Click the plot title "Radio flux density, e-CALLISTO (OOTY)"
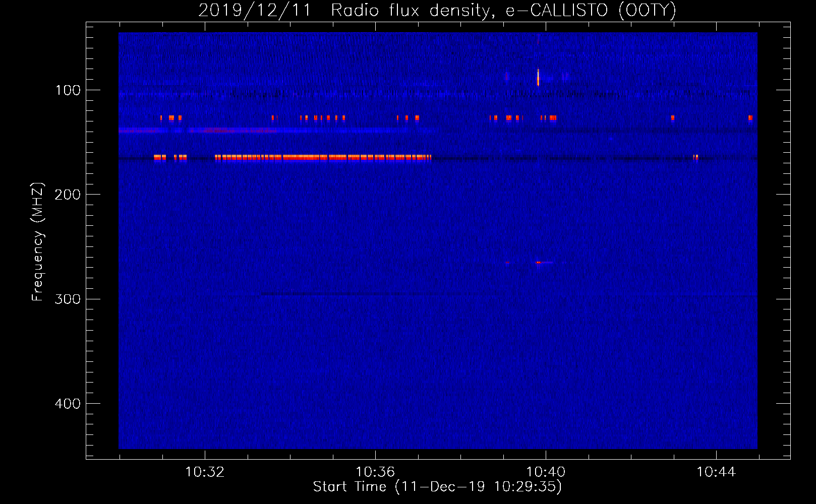 503,10
